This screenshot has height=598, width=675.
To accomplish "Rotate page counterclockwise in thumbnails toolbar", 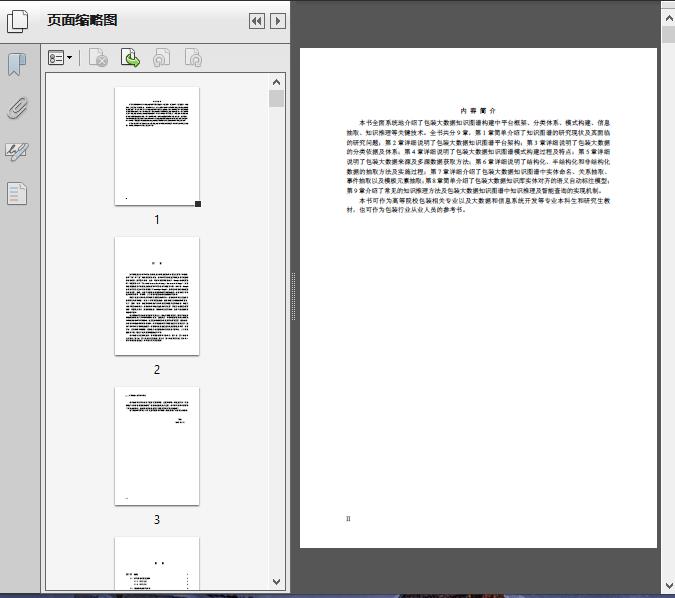I will point(161,59).
